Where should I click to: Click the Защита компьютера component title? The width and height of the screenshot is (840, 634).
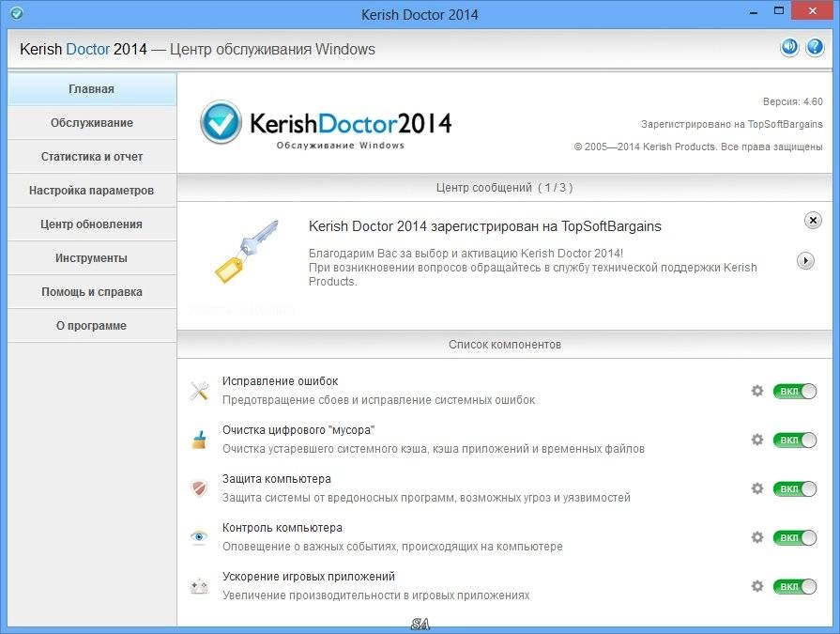pos(277,479)
